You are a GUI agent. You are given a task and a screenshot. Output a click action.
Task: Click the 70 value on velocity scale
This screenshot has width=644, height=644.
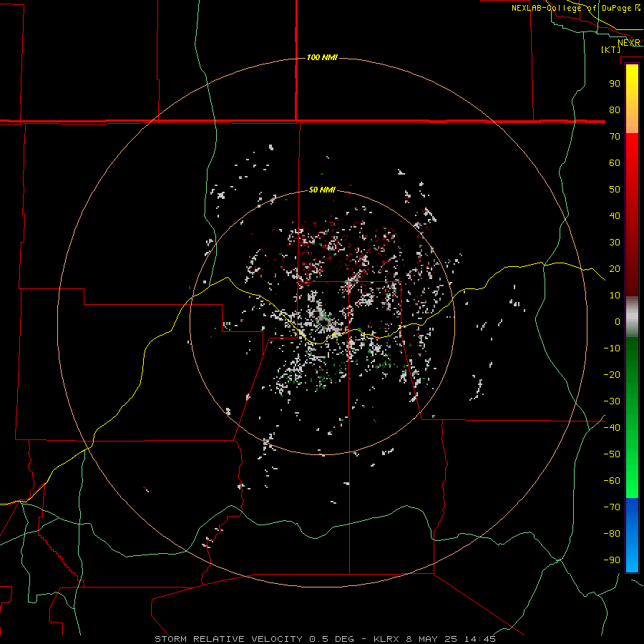pyautogui.click(x=615, y=137)
